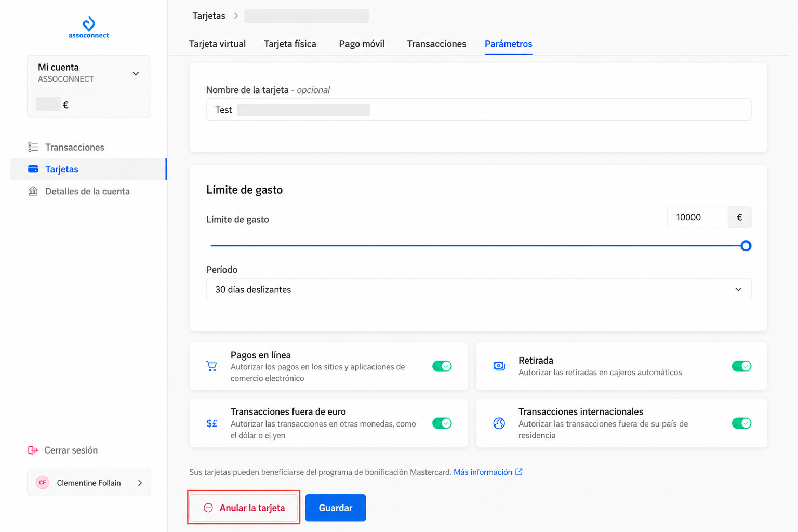Screen dimensions: 798x532
Task: Turn off the Retirada toggle
Action: pyautogui.click(x=741, y=366)
